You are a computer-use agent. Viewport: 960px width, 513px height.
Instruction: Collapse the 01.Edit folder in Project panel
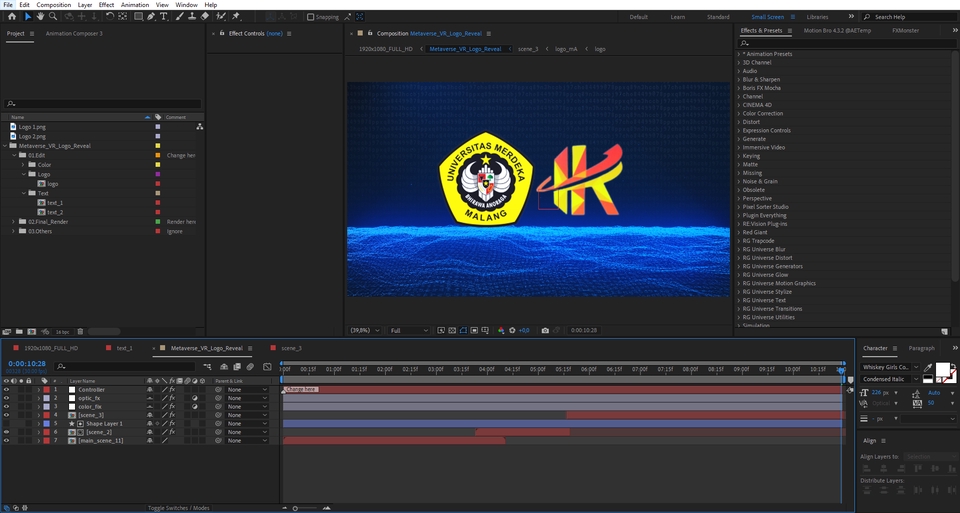[x=14, y=155]
